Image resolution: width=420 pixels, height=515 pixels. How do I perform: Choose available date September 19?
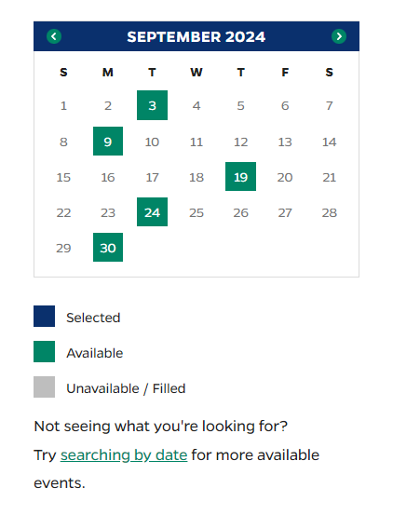click(240, 176)
